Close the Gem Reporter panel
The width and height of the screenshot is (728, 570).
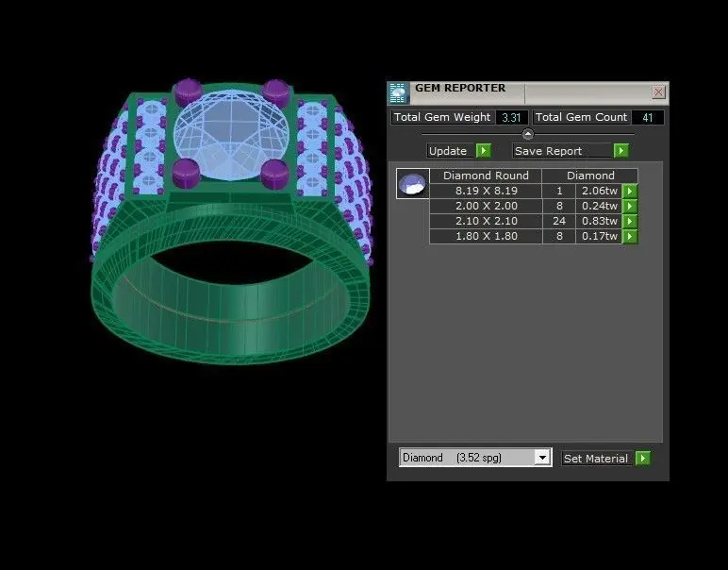click(658, 92)
